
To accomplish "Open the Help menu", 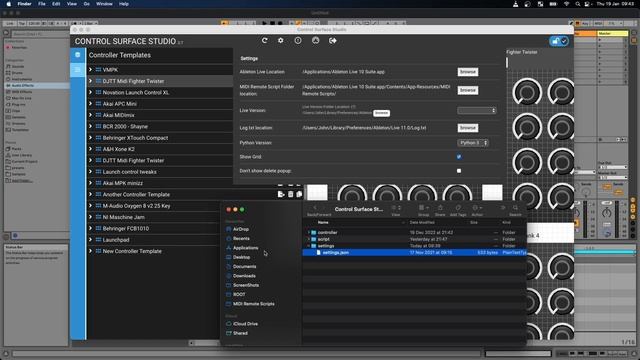I will pyautogui.click(x=124, y=4).
